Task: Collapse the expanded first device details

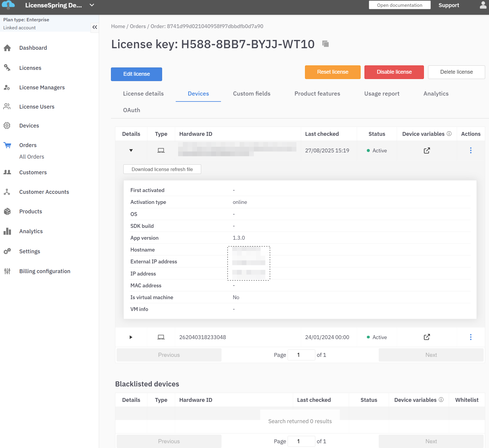Action: click(x=131, y=151)
